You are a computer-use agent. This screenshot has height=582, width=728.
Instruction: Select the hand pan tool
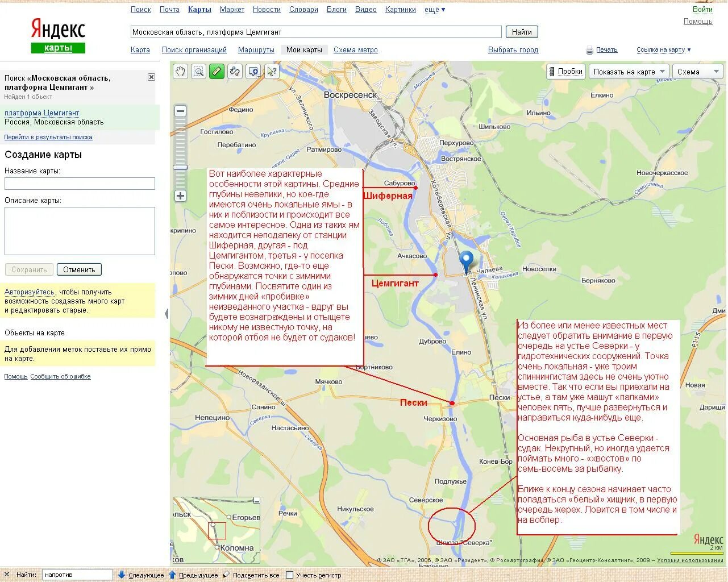coord(180,72)
